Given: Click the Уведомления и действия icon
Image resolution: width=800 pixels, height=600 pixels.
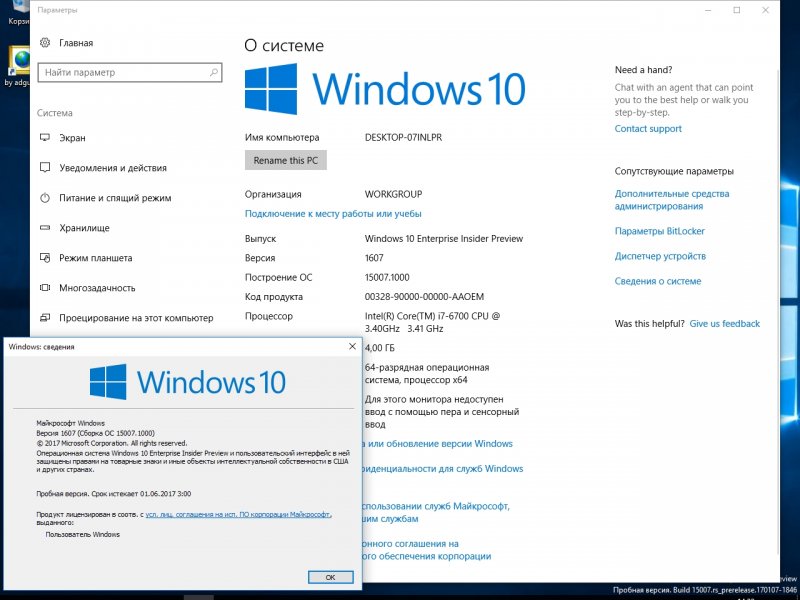Looking at the screenshot, I should [45, 167].
